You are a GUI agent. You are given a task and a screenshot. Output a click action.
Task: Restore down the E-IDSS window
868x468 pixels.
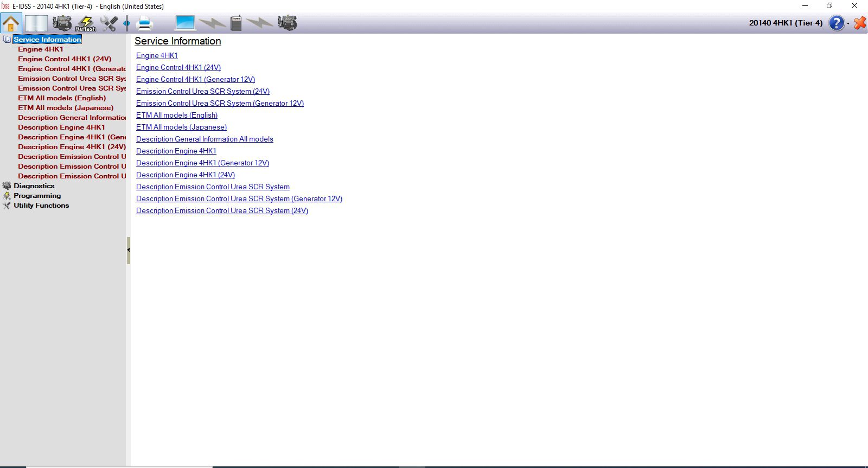[x=829, y=6]
